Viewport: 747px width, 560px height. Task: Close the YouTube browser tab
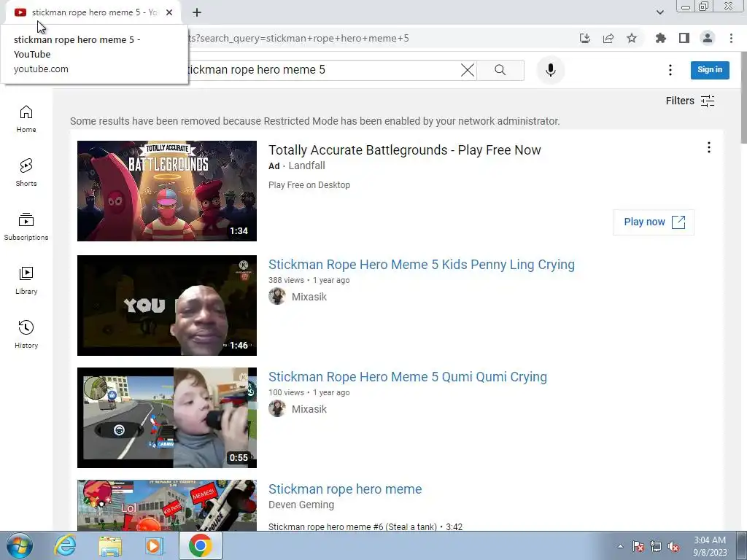click(169, 12)
